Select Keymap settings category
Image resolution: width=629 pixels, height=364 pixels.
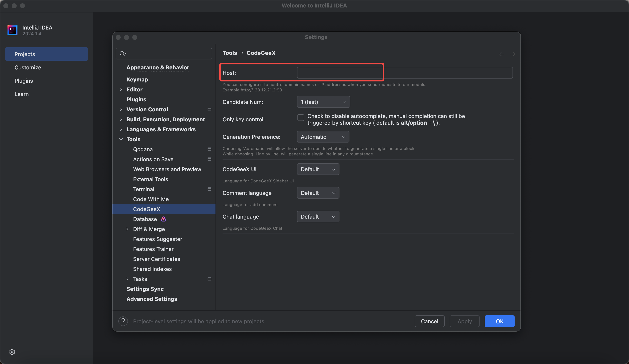(x=137, y=80)
